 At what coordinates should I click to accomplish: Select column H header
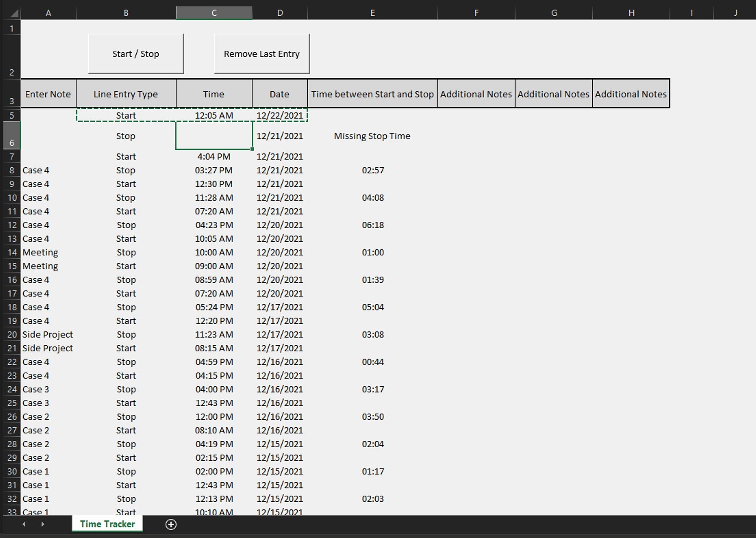pos(631,13)
